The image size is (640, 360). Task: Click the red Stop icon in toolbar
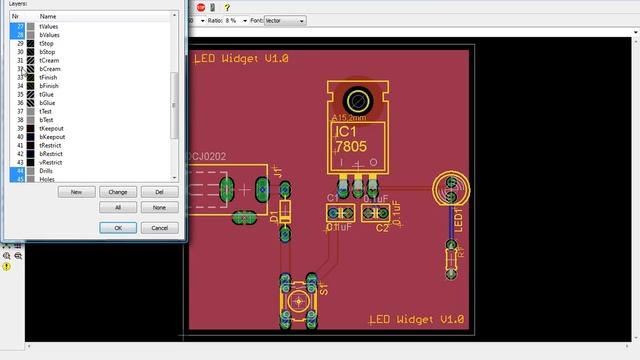point(201,7)
